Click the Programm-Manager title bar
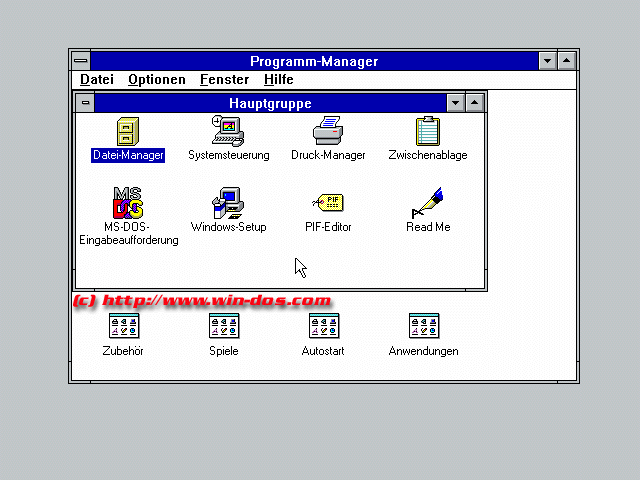 pyautogui.click(x=314, y=61)
